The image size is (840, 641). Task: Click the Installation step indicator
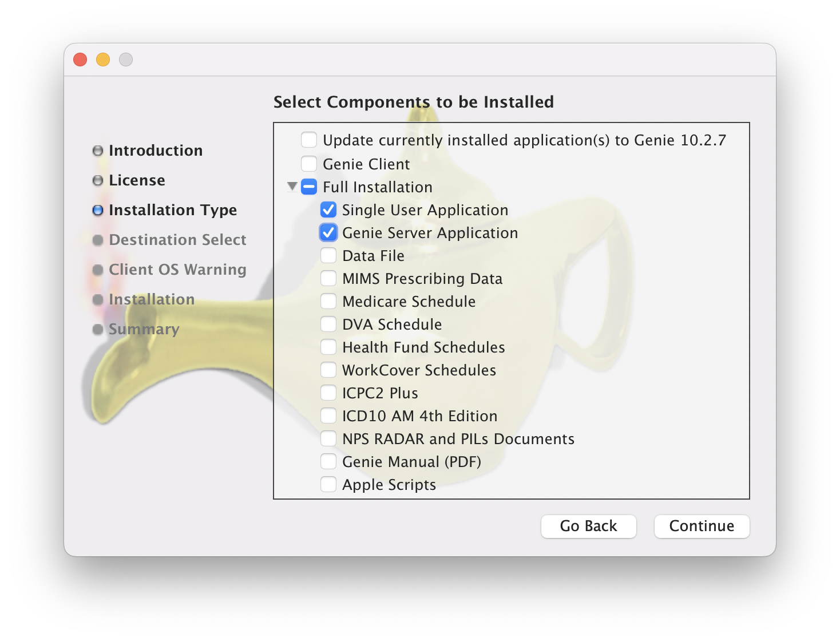tap(152, 299)
